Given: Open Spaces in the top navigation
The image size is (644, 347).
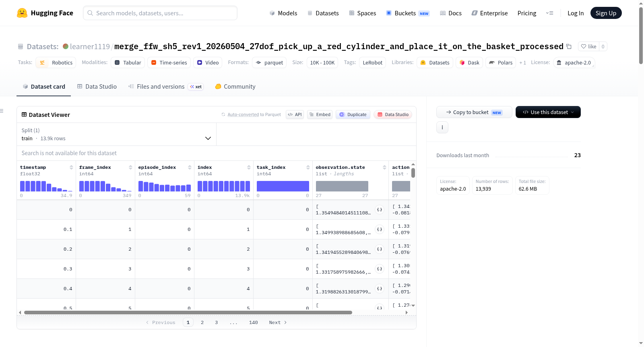Looking at the screenshot, I should tap(363, 13).
